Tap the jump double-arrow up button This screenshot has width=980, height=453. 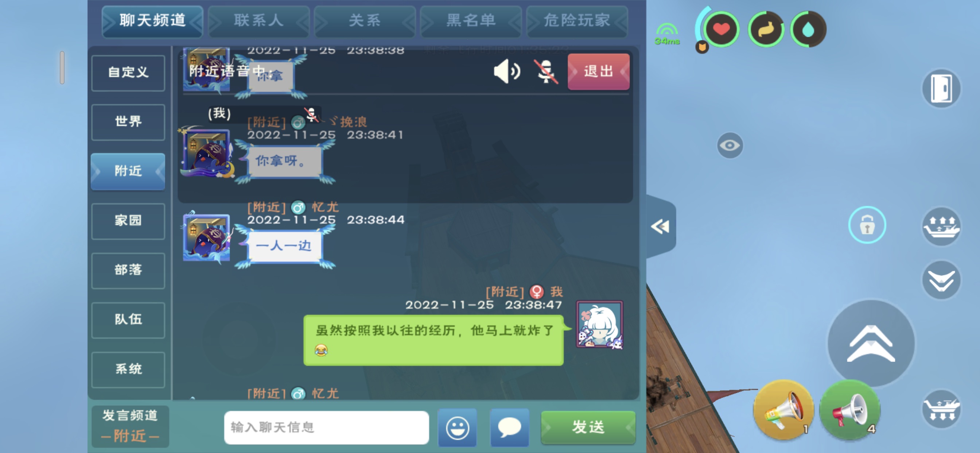(x=871, y=343)
